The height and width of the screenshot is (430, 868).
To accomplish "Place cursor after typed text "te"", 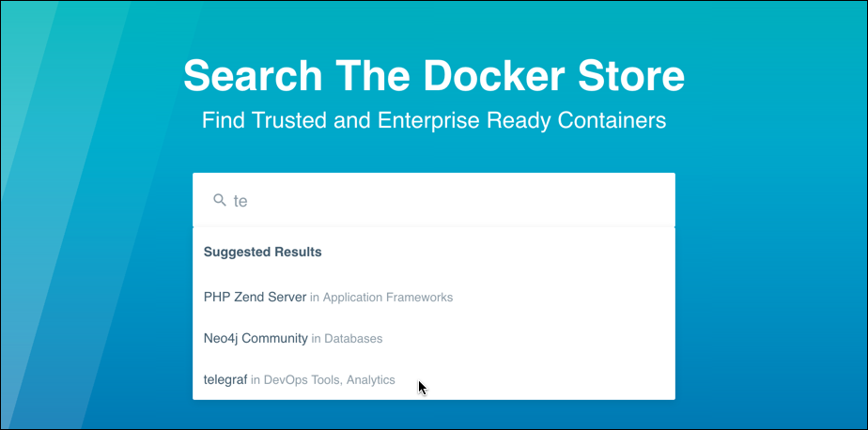I will [x=249, y=201].
